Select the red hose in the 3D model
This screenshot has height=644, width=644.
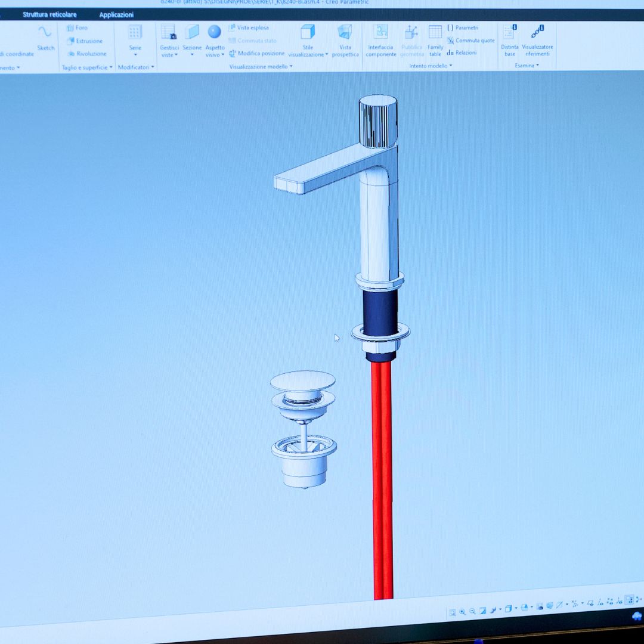382,477
